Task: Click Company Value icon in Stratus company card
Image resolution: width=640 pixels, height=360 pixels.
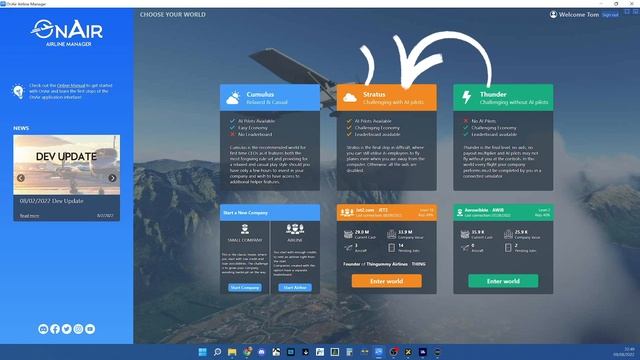Action: point(391,234)
